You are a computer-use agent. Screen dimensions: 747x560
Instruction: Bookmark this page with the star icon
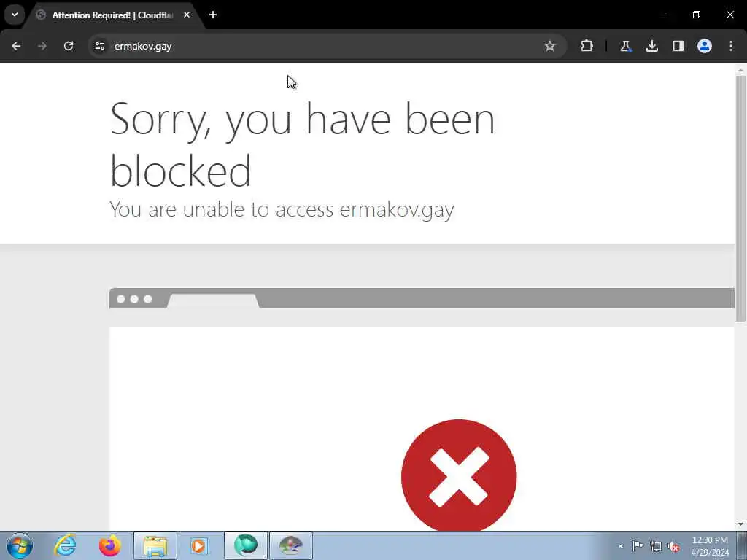550,46
